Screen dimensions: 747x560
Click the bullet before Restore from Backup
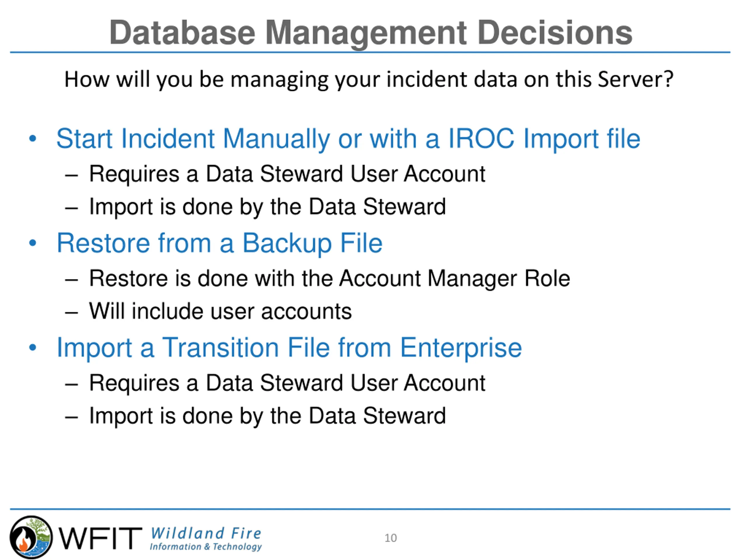tap(33, 243)
